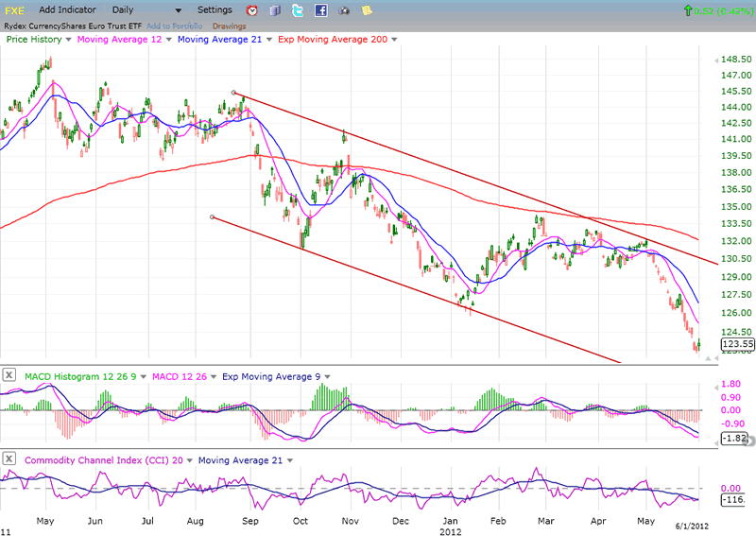Open Exp Moving Average 200 dropdown

click(x=394, y=40)
